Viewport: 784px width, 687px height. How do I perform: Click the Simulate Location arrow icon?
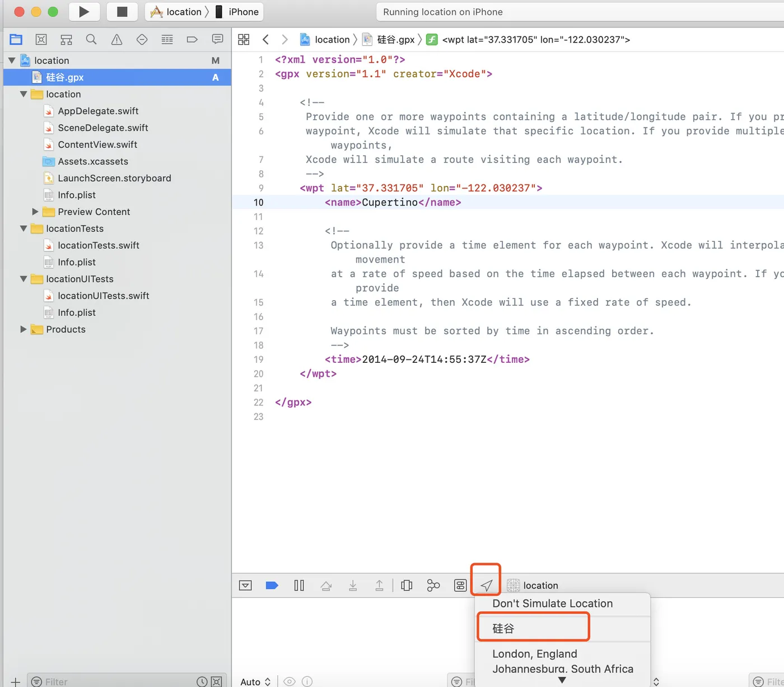coord(486,586)
